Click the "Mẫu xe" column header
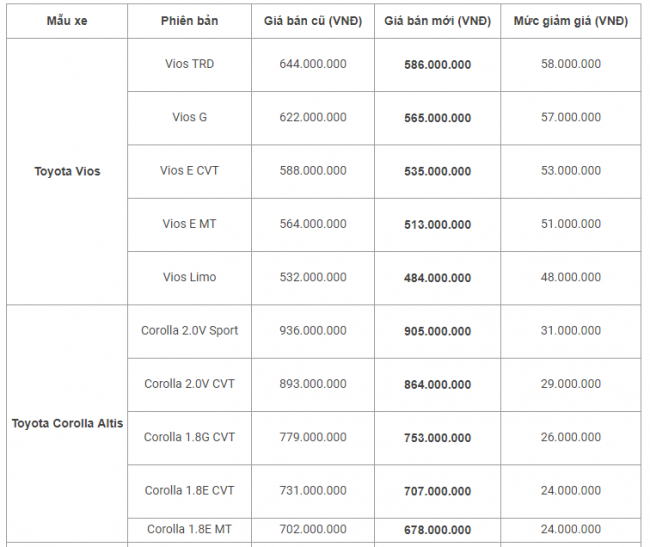The image size is (650, 547). pyautogui.click(x=67, y=21)
